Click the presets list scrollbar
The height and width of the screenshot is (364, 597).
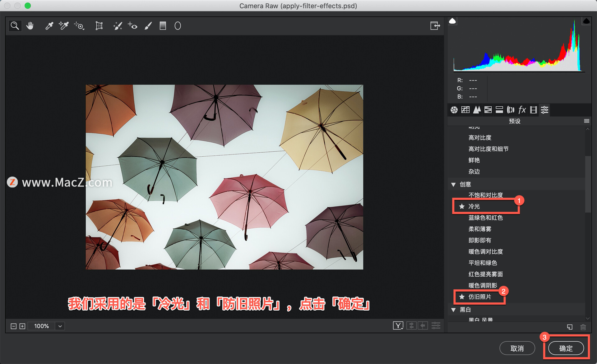coord(588,184)
